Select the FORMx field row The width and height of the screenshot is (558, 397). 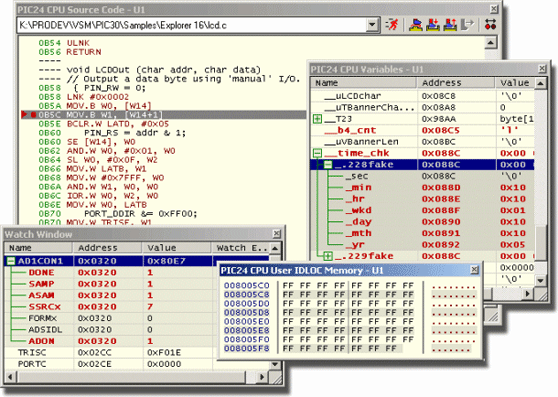pyautogui.click(x=110, y=318)
